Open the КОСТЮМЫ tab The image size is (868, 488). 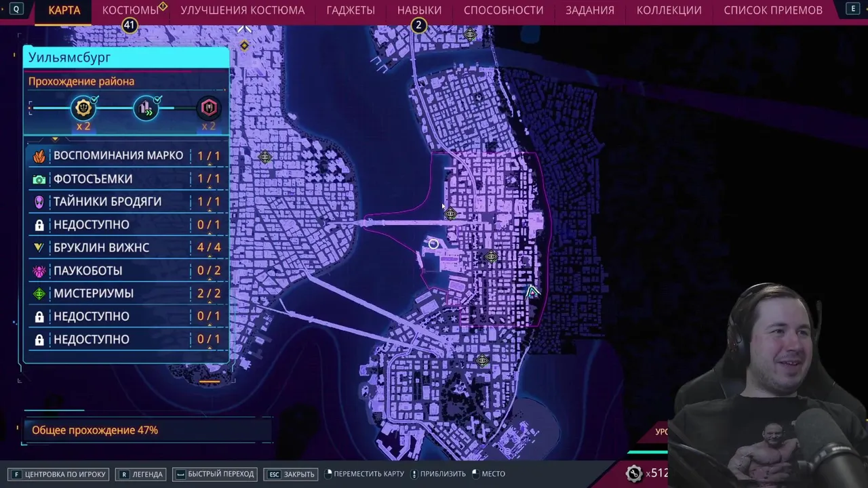(130, 10)
